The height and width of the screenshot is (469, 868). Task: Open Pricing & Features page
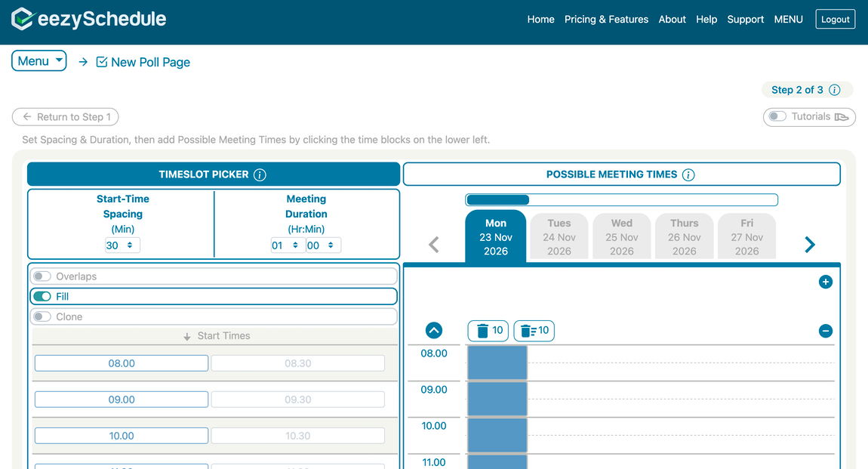click(606, 20)
